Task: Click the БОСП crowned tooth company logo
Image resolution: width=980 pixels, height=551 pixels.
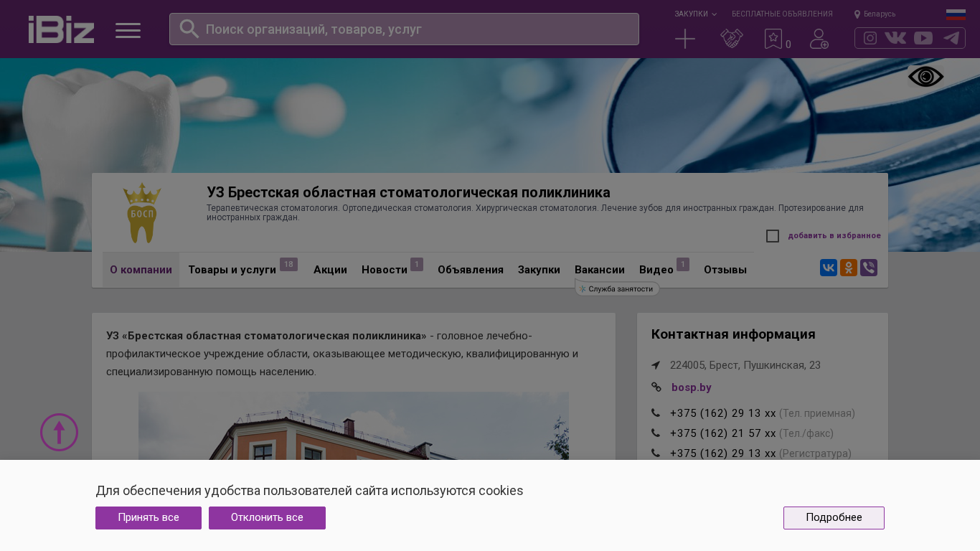Action: coord(142,212)
